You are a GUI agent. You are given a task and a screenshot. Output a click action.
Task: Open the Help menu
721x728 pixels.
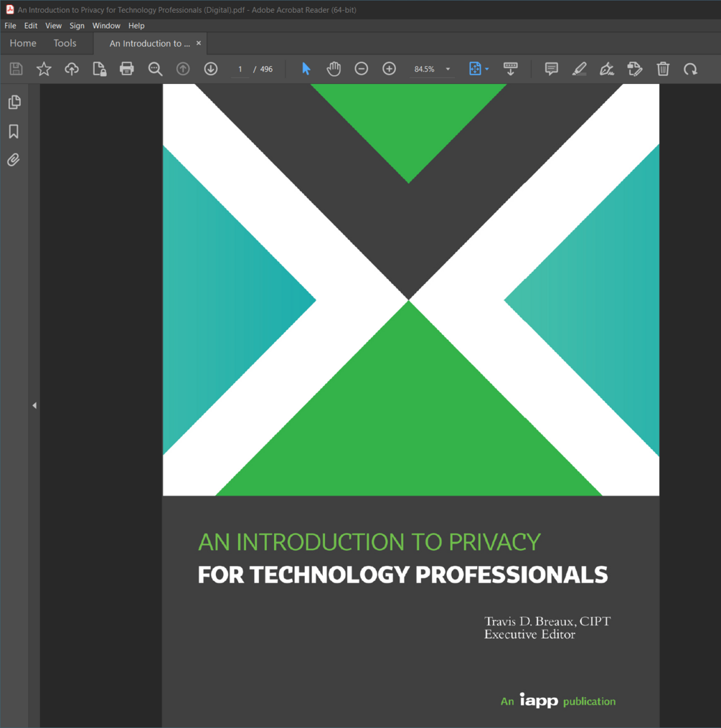(136, 26)
